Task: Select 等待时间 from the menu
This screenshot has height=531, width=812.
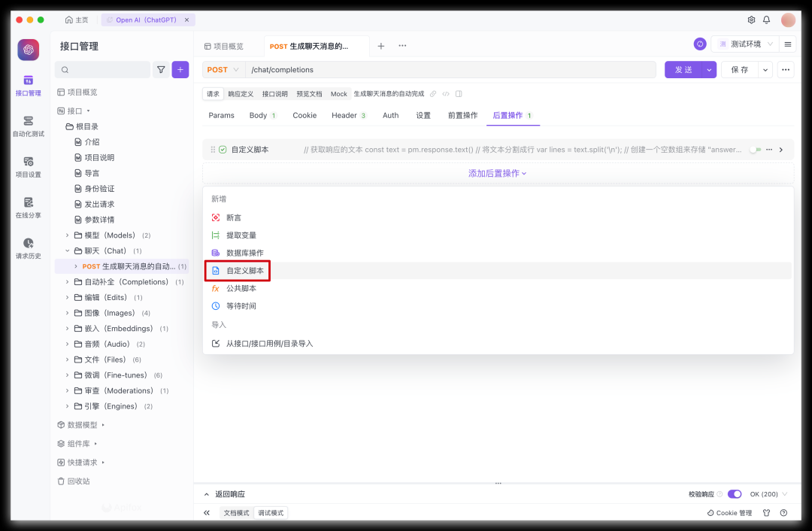Action: coord(241,306)
